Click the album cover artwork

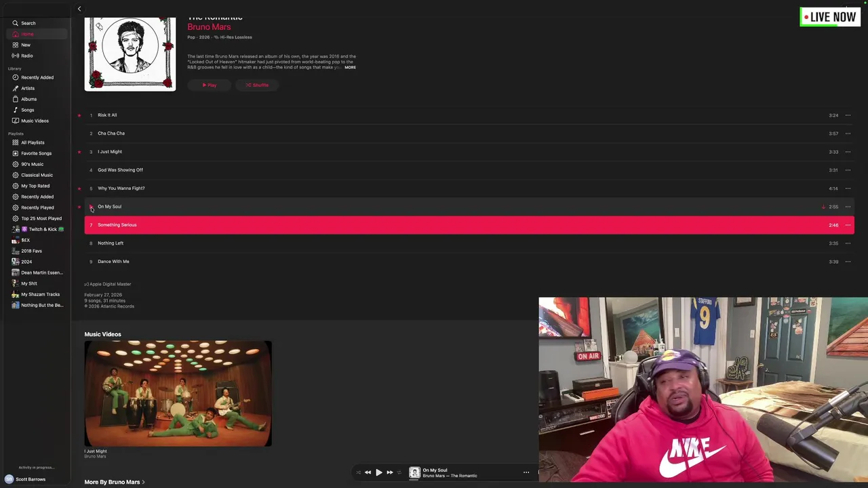[130, 54]
